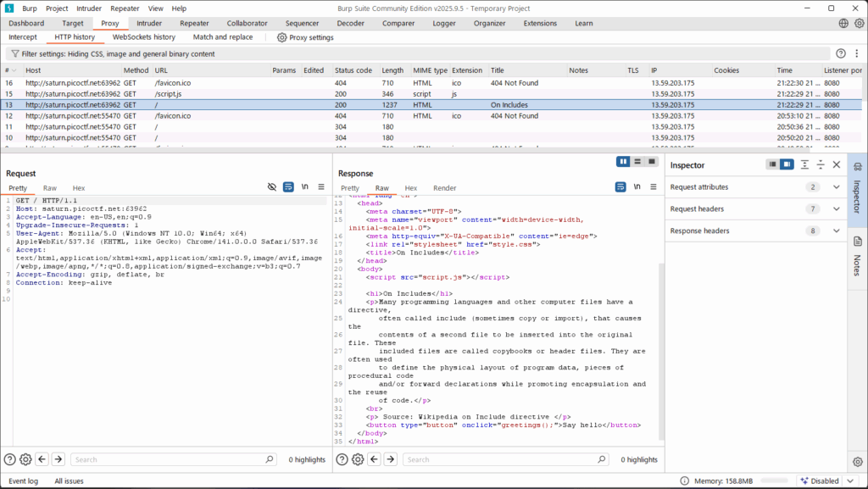Expand the Response headers section
The image size is (868, 489).
(x=837, y=231)
